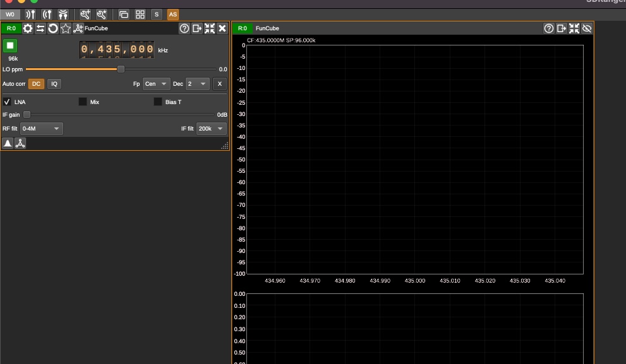Viewport: 626px width, 364px height.
Task: Select the W0 workspace tab
Action: 10,15
